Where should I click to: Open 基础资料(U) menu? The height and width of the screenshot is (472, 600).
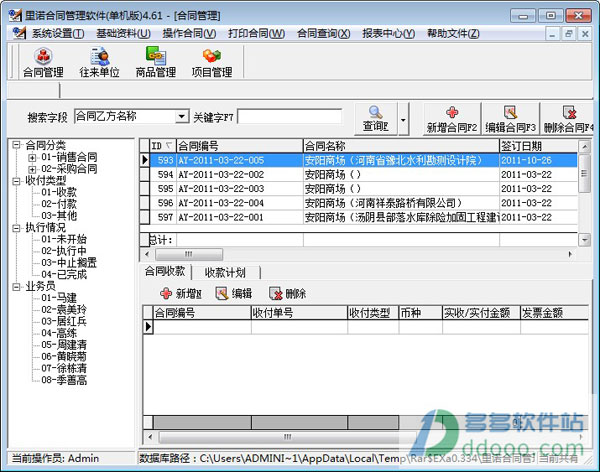click(123, 34)
